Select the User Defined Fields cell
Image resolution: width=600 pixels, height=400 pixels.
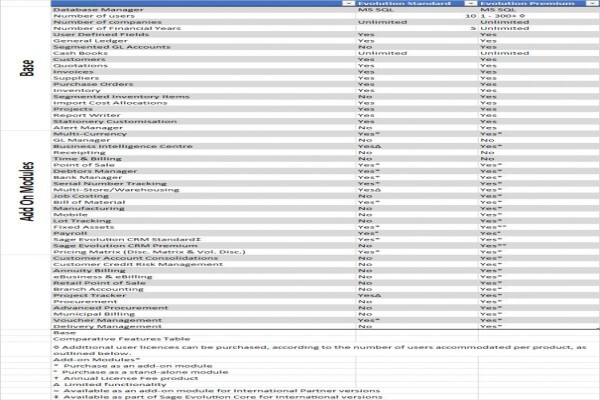203,34
